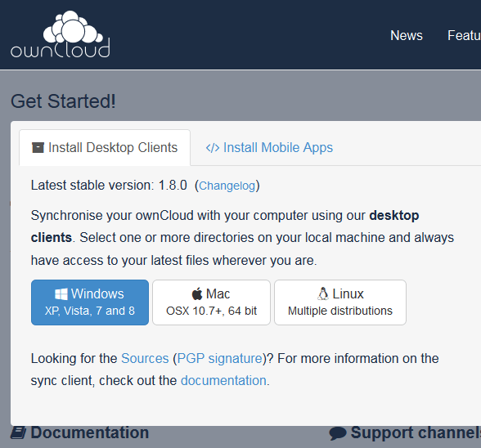Download the Mac OSX 10.7+ client
Image resolution: width=481 pixels, height=448 pixels.
click(211, 302)
